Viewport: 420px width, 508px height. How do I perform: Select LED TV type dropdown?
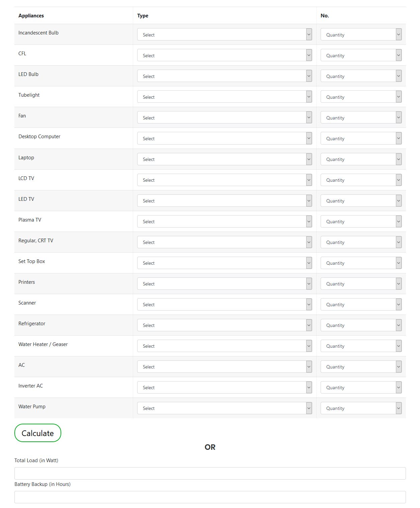tap(224, 200)
